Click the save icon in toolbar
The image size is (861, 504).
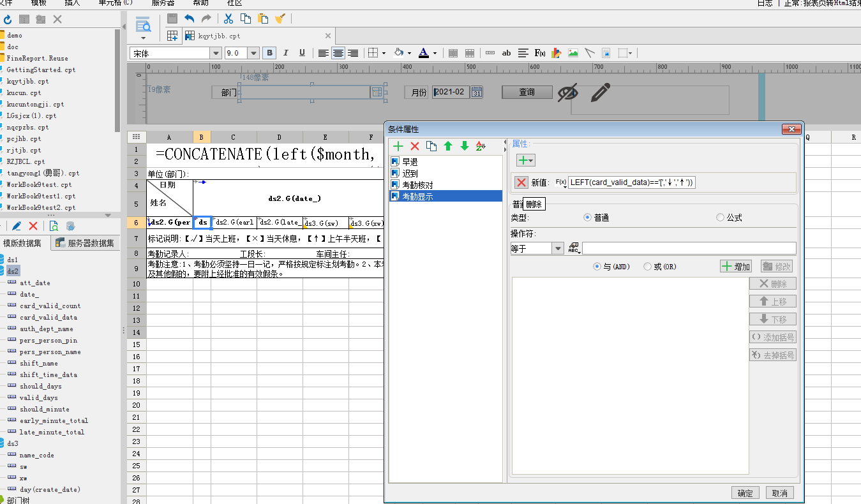click(x=172, y=19)
